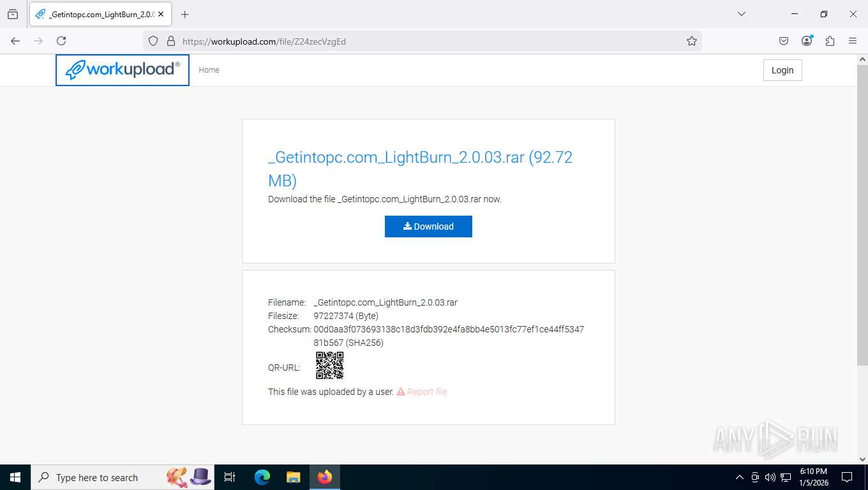Select the SHA256 checksum text

pyautogui.click(x=449, y=336)
